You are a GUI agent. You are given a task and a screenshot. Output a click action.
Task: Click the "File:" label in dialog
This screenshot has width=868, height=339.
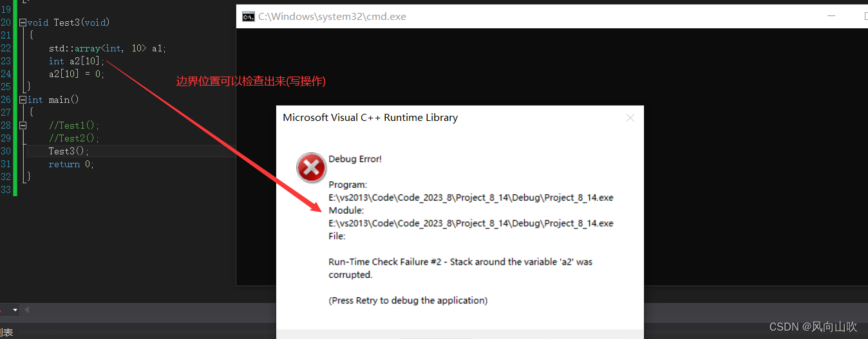[337, 236]
